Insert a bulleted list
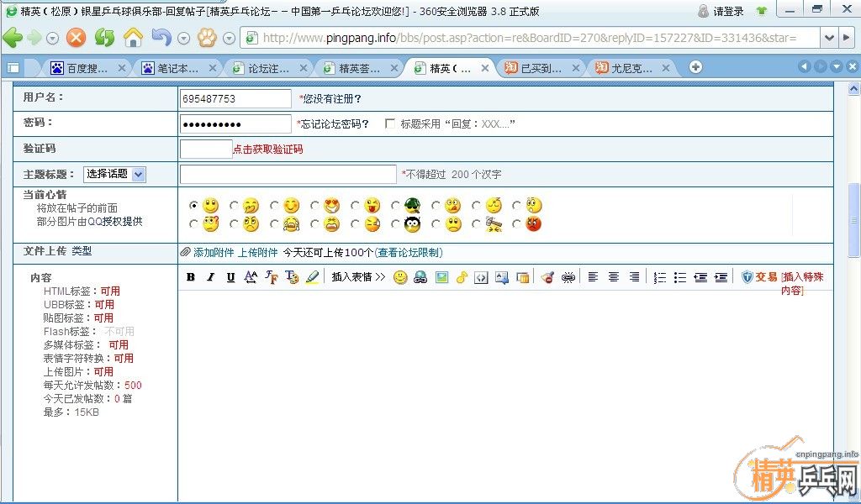861x504 pixels. tap(680, 277)
